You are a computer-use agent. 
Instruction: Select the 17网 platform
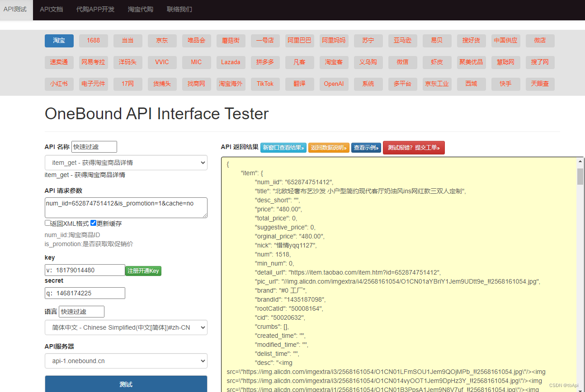[x=128, y=84]
